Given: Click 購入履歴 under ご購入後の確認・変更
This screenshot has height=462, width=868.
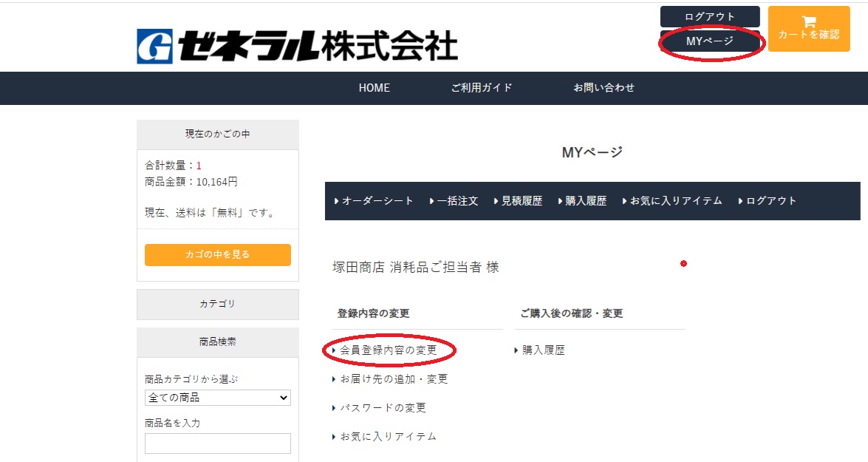Looking at the screenshot, I should (x=543, y=350).
